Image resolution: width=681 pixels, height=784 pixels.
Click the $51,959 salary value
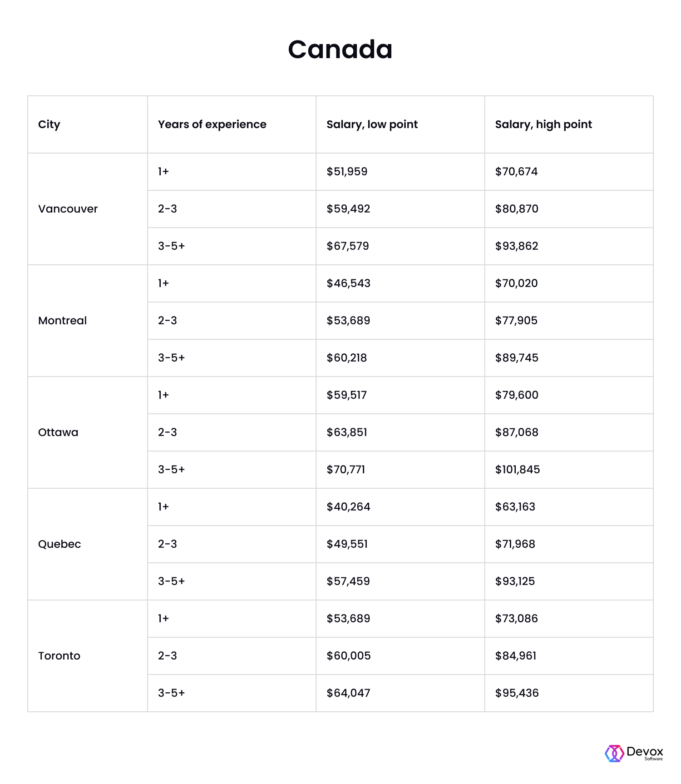coord(347,172)
